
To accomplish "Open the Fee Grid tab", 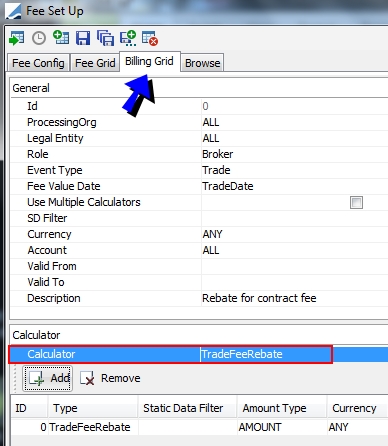I will pos(95,63).
